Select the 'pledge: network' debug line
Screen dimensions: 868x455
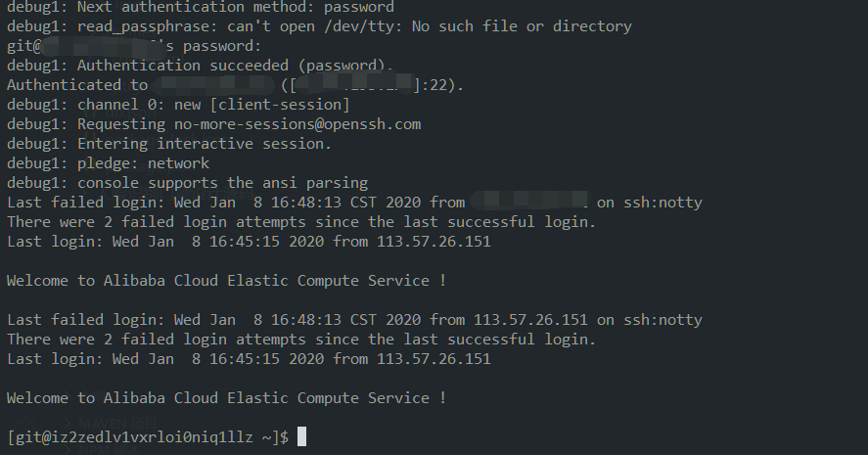coord(108,163)
